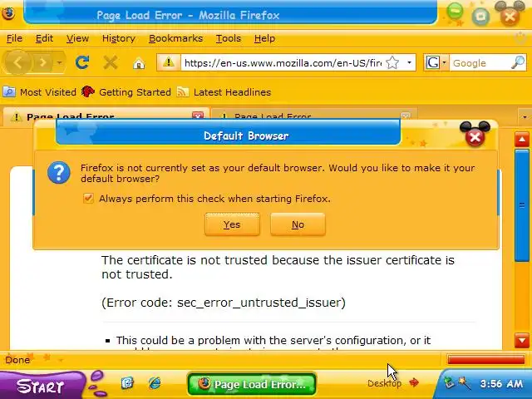Click Yes to set default browser

pyautogui.click(x=232, y=224)
